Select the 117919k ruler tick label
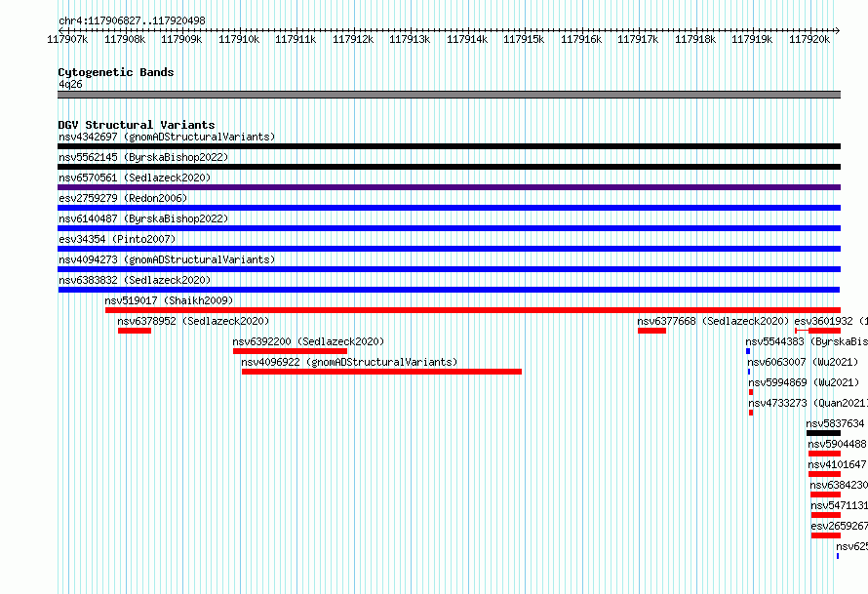This screenshot has width=868, height=594. 752,39
